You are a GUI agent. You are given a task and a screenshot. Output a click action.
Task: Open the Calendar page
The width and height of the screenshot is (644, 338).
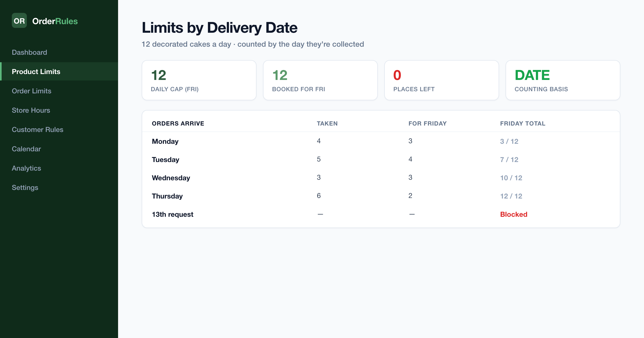point(59,149)
